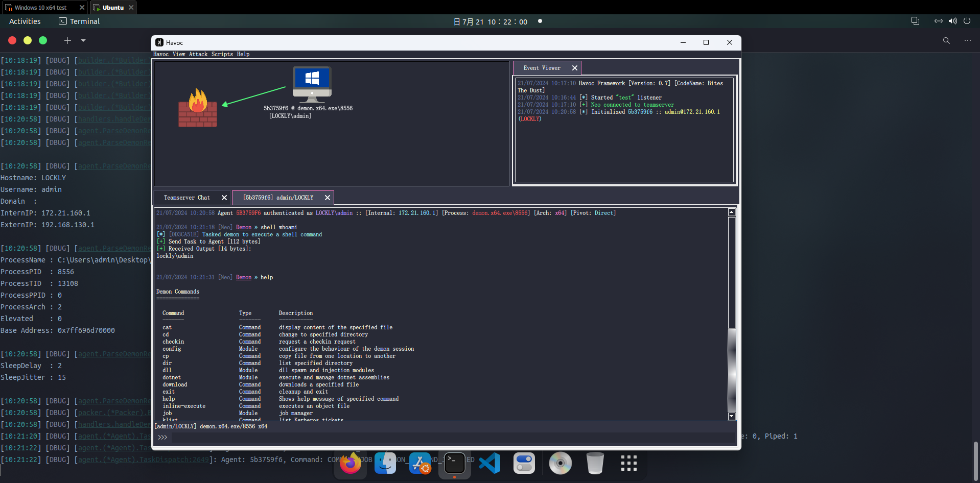This screenshot has width=980, height=483.
Task: Click the Demon link before help command
Action: point(244,277)
